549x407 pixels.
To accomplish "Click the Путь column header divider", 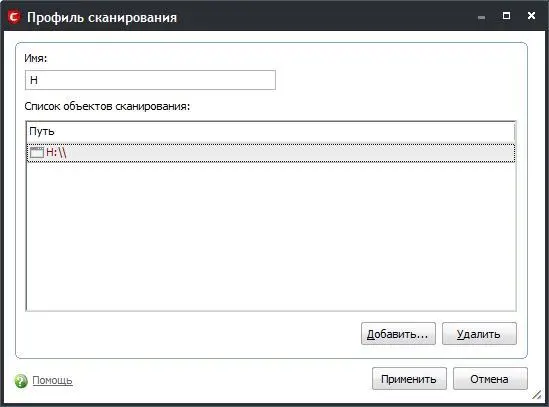I will pyautogui.click(x=514, y=132).
